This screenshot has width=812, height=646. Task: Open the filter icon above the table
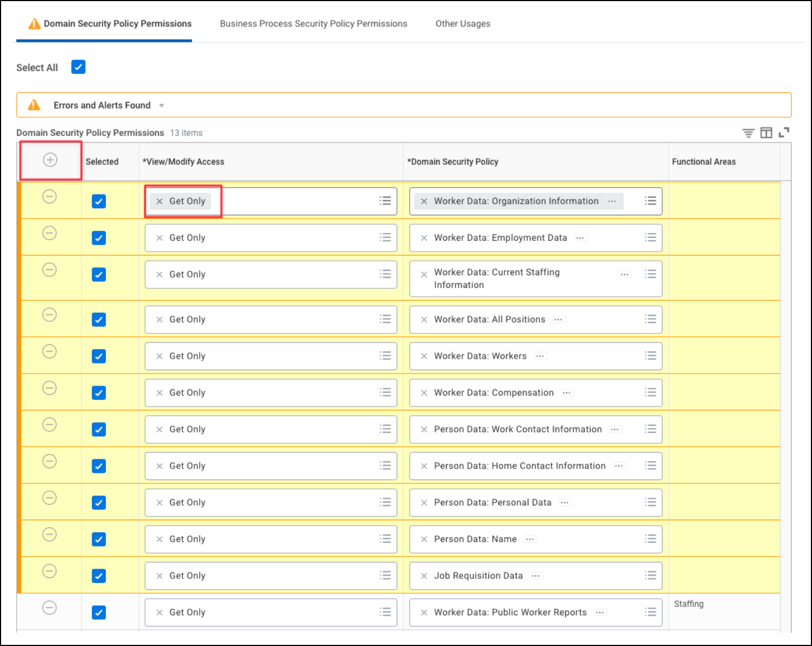click(748, 132)
